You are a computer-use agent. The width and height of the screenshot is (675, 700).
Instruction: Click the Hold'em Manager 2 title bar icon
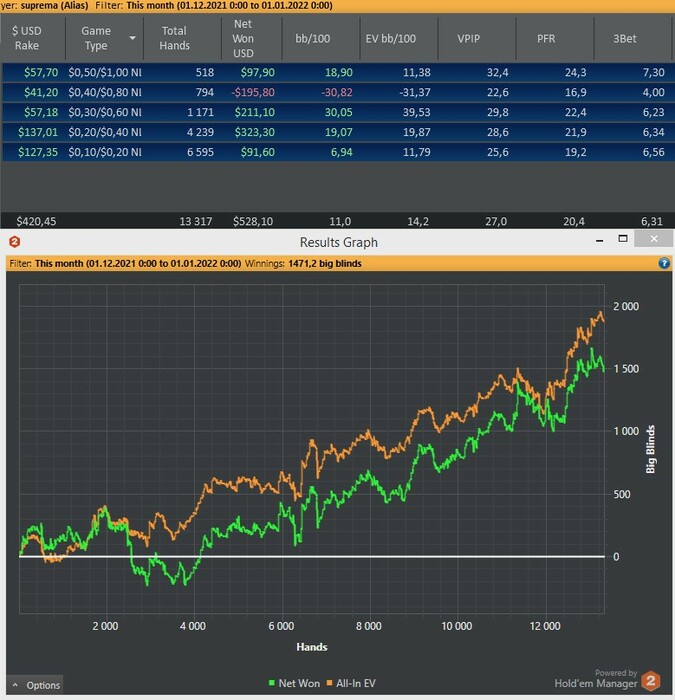click(x=14, y=242)
